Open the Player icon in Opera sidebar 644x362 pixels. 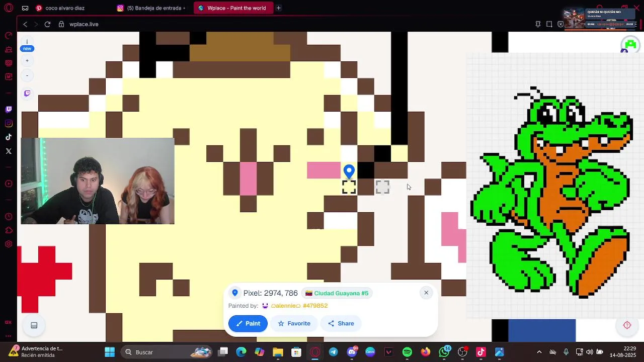(9, 184)
